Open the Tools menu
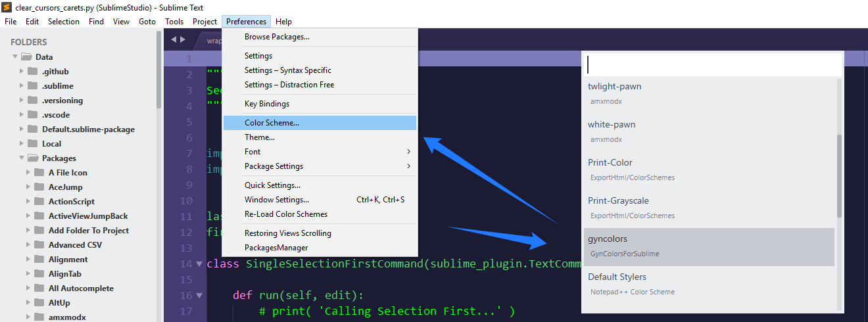The width and height of the screenshot is (868, 322). point(174,22)
